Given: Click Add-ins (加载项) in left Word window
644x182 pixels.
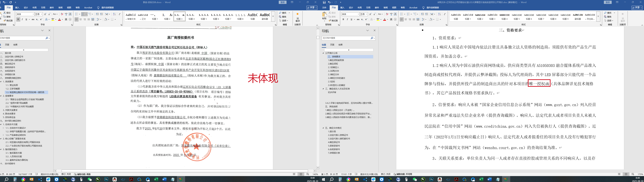Looking at the screenshot, I should tap(297, 18).
